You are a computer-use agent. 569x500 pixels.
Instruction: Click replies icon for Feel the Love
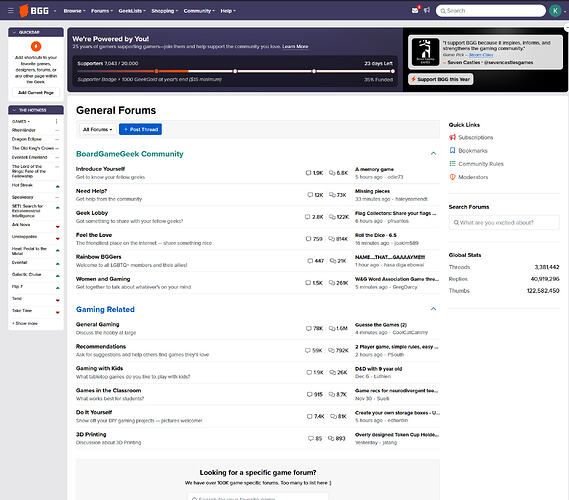(331, 239)
